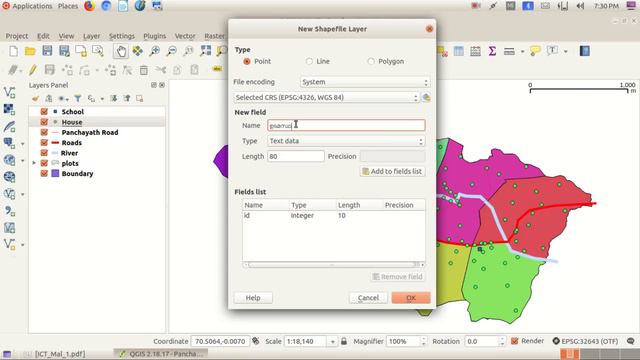Screen dimensions: 640x360
Task: Toggle visibility of the Roads layer
Action: 44,142
